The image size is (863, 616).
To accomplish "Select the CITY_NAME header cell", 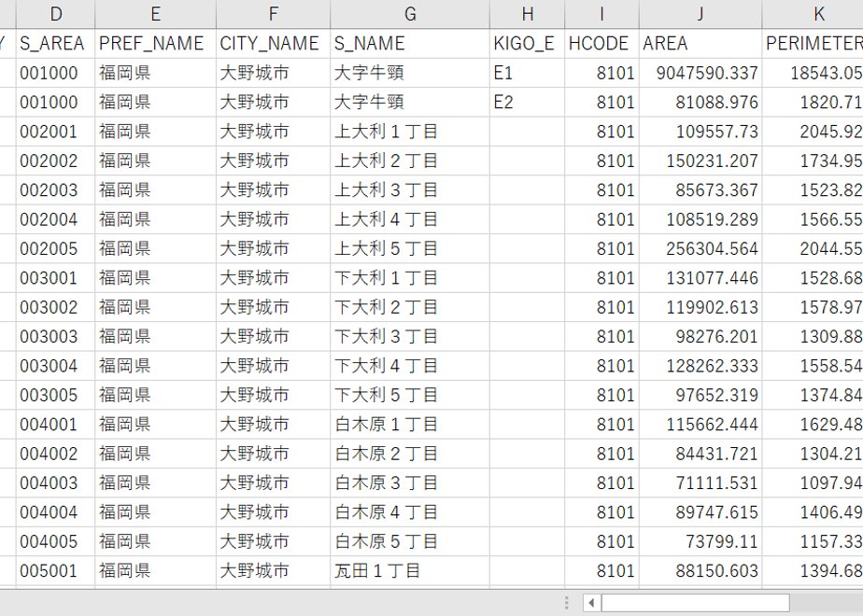I will coord(273,44).
